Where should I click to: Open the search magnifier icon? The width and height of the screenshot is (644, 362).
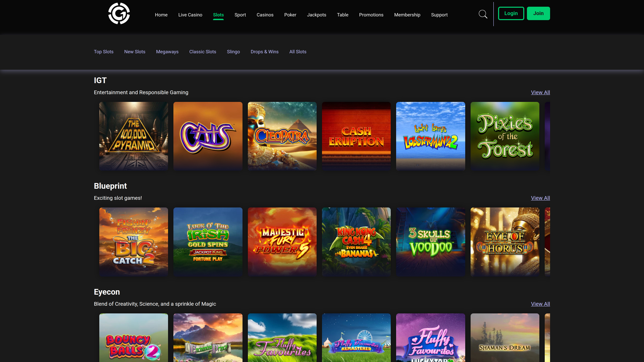tap(483, 14)
